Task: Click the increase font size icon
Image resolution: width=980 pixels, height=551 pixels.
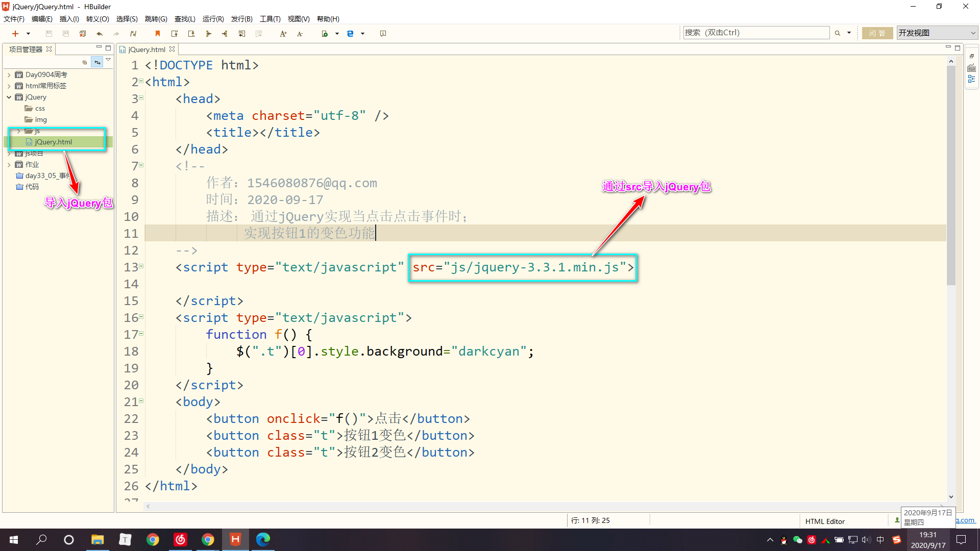Action: click(283, 34)
